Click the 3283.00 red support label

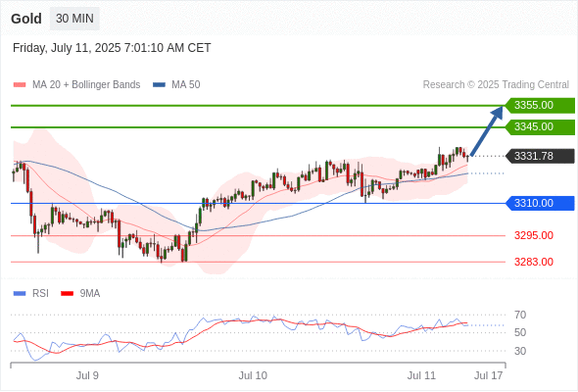(x=534, y=262)
